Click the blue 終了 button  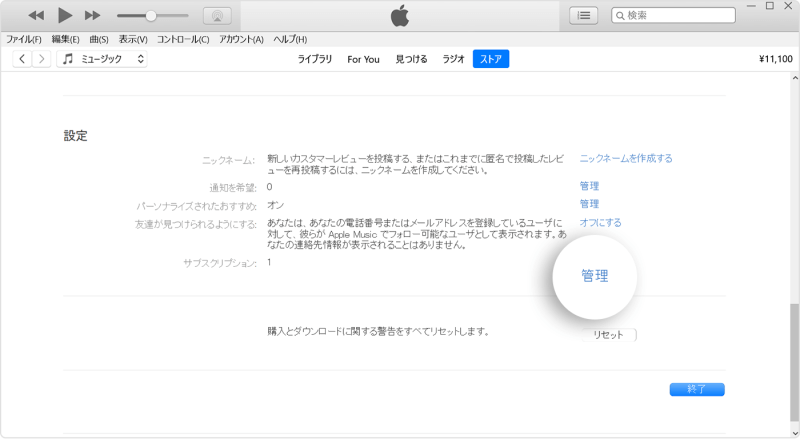[x=697, y=389]
